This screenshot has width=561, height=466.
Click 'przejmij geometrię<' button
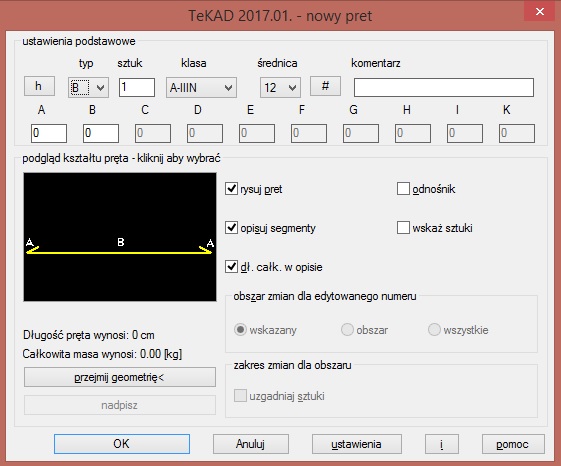119,377
